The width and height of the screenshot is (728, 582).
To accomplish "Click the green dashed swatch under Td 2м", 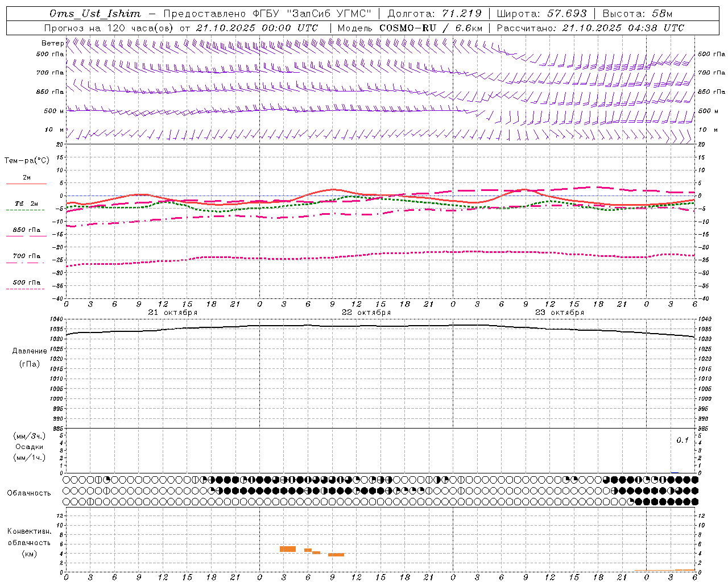I will (26, 210).
